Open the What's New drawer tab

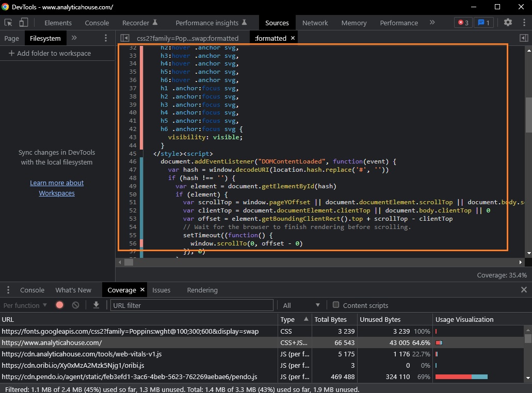[73, 290]
